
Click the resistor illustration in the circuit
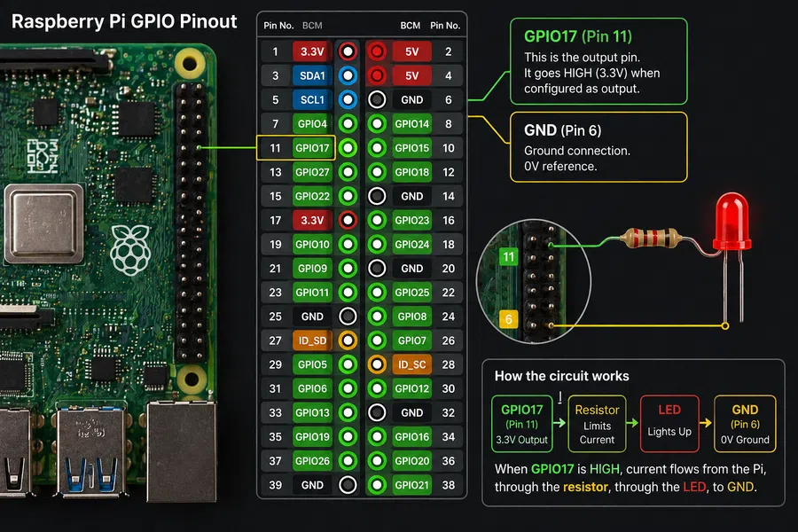[651, 238]
